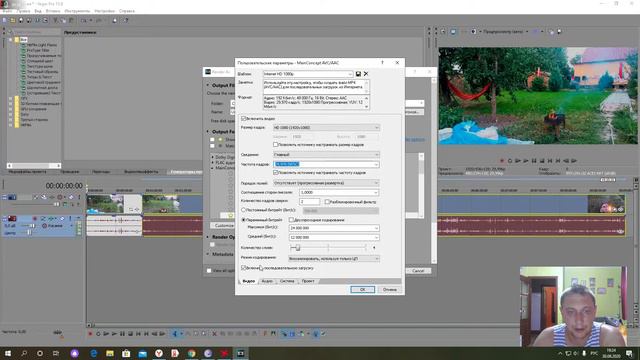Toggle Включить последовательную загрузку checkbox
Viewport: 640px width, 360px height.
tap(244, 268)
